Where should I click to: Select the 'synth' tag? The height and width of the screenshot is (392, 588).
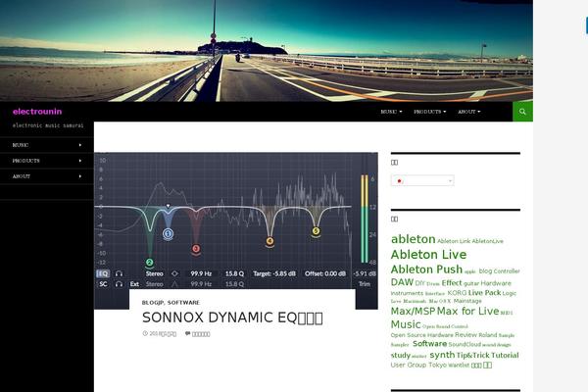[442, 355]
